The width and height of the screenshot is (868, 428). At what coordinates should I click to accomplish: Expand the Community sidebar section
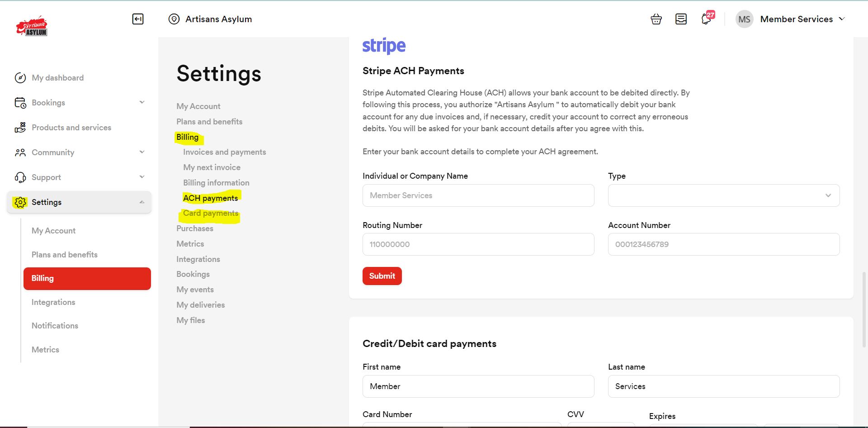click(x=142, y=152)
